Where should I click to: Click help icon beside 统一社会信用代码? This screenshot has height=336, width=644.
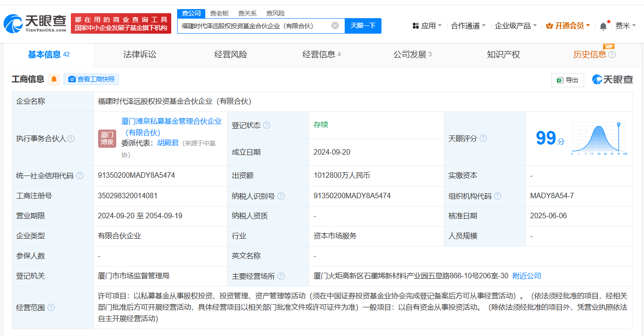tap(79, 176)
